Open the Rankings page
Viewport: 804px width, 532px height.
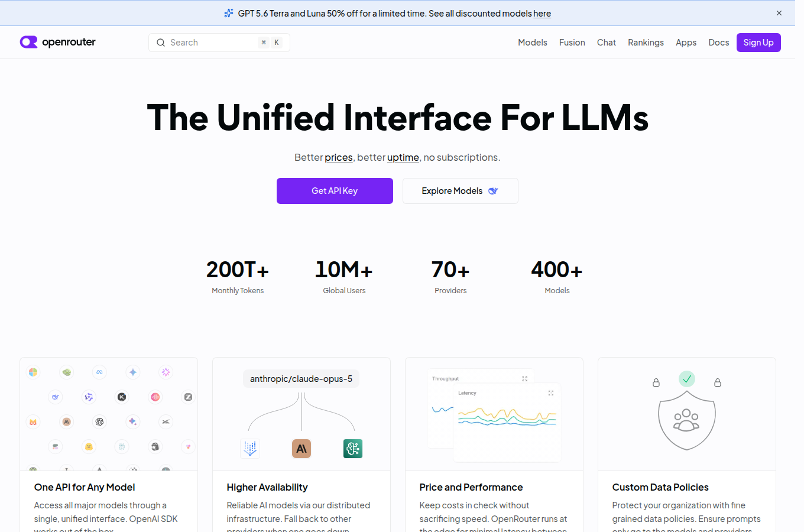[646, 43]
